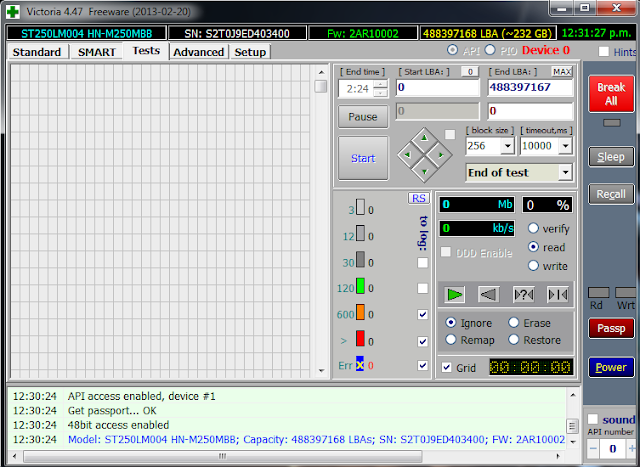This screenshot has height=467, width=640.
Task: Select the Erase error action
Action: pyautogui.click(x=513, y=322)
